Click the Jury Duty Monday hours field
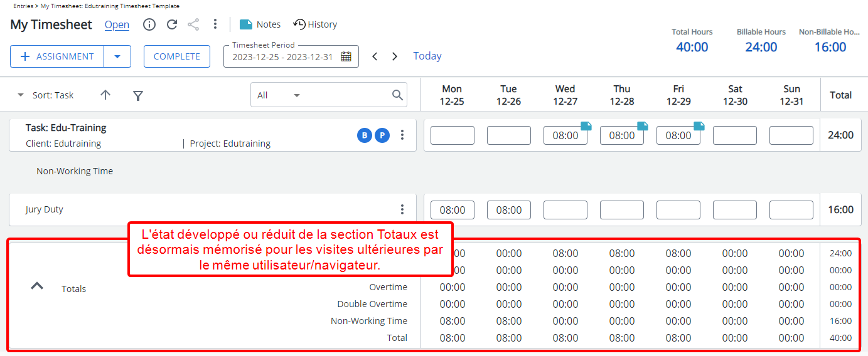Viewport: 868px width, 356px height. (452, 210)
